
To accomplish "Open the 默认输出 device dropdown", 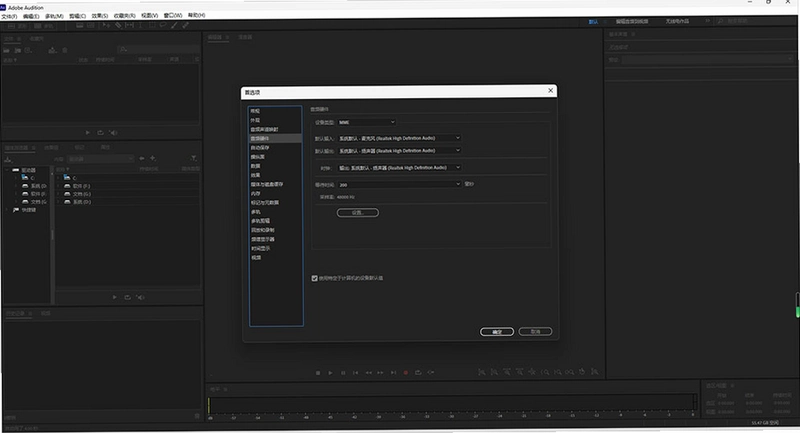I will (399, 150).
